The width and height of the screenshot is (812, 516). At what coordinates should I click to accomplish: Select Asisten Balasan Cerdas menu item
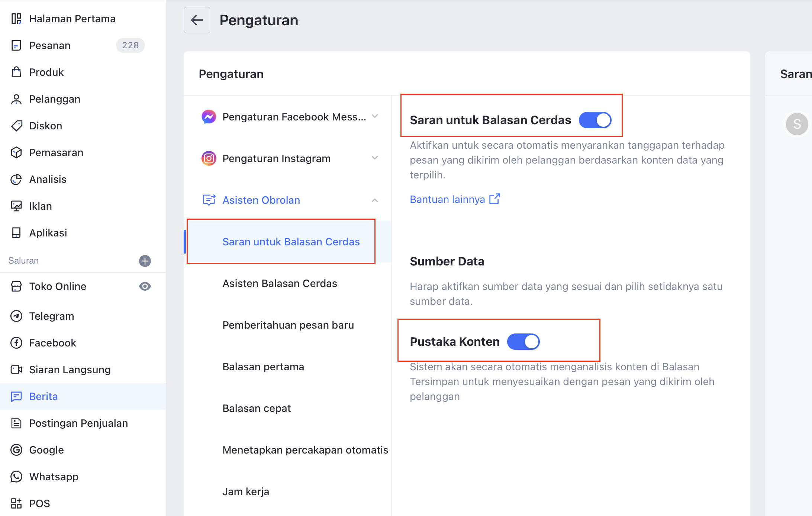click(x=280, y=283)
